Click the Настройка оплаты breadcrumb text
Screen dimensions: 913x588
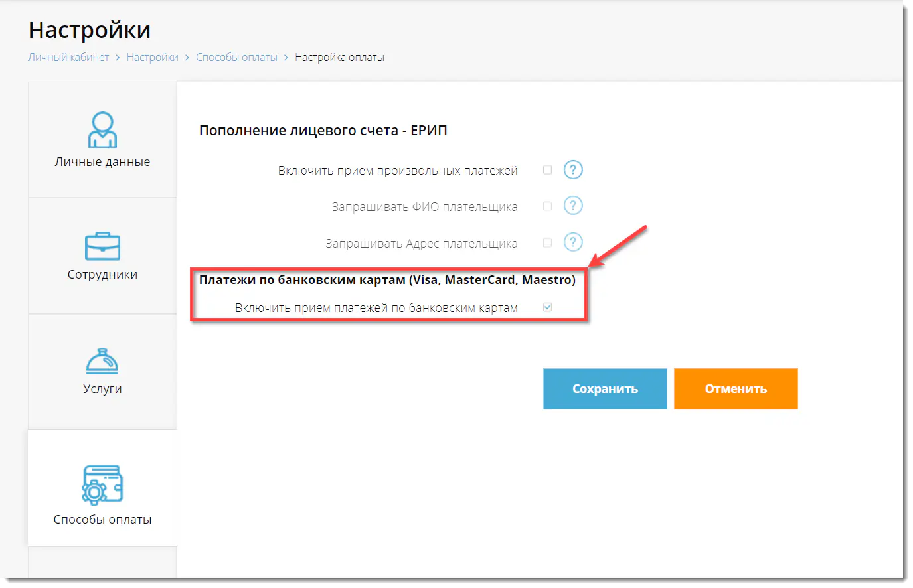click(339, 58)
